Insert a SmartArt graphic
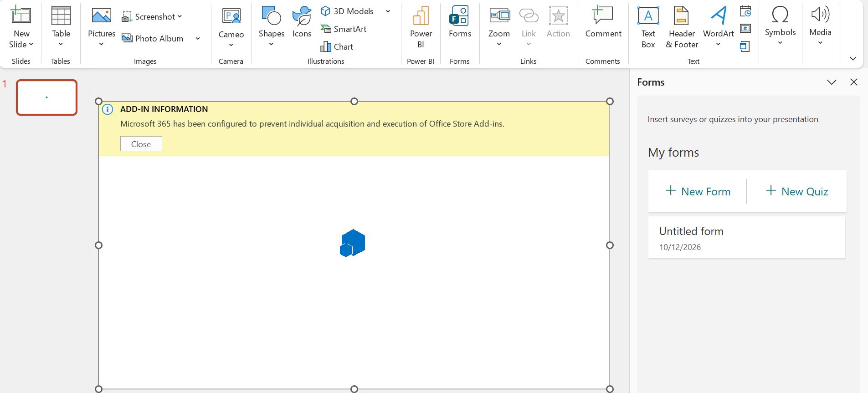 344,29
